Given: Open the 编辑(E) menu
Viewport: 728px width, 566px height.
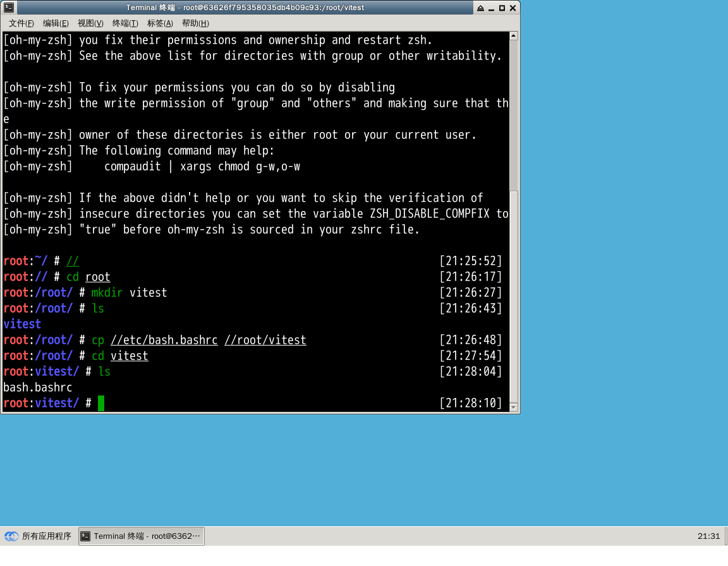Looking at the screenshot, I should [56, 23].
